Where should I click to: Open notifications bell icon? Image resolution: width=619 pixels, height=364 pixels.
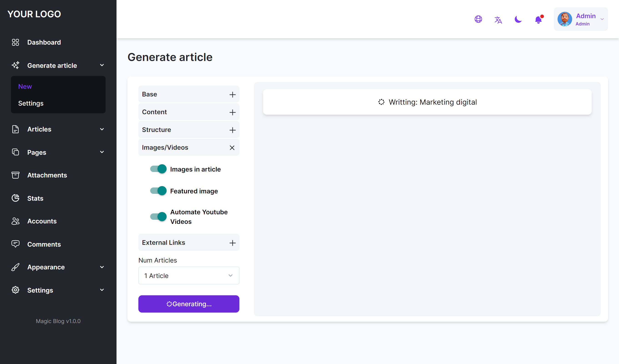(x=538, y=20)
